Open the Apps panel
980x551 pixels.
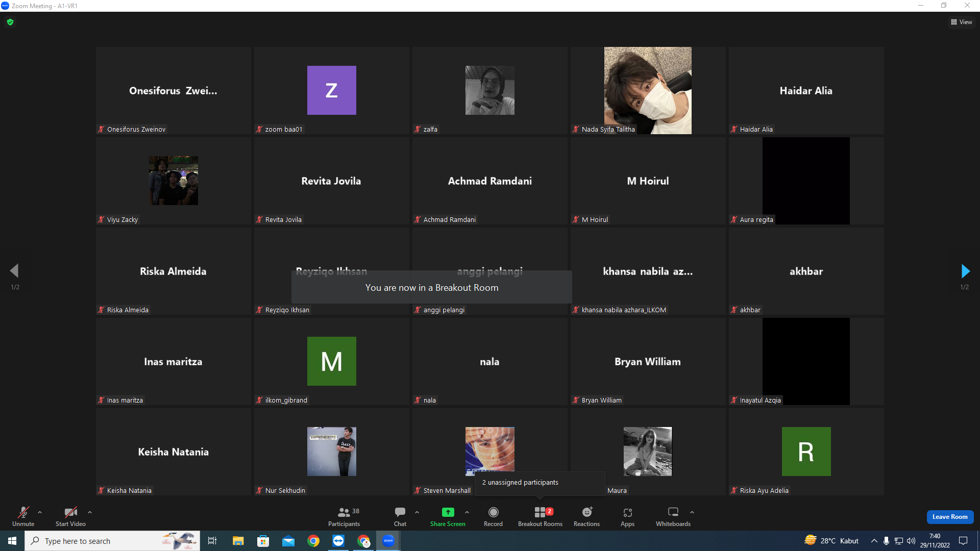(628, 516)
